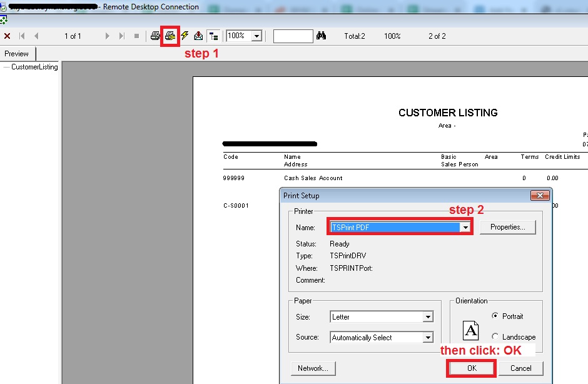Click the red X close preview icon
The image size is (588, 384).
pos(7,36)
